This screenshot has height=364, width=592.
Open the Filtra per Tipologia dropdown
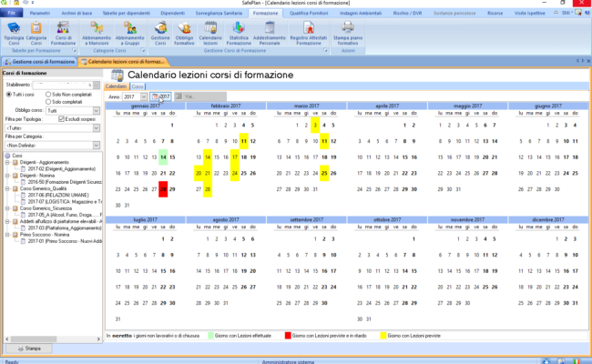(x=97, y=128)
